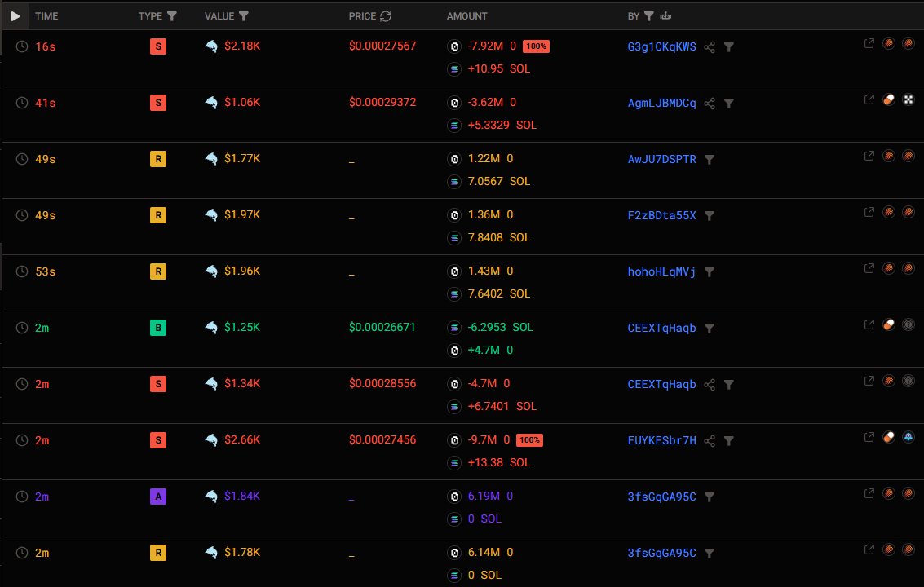This screenshot has height=587, width=924.
Task: Share icon in the $1.34K sell row
Action: [x=710, y=384]
